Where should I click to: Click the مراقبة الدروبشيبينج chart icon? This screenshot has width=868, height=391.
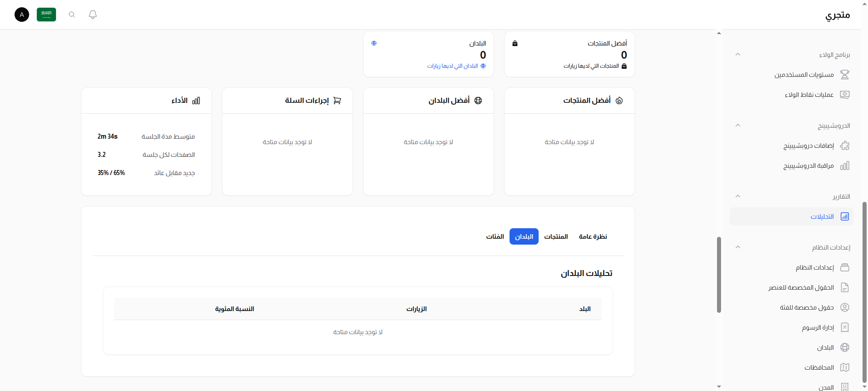click(x=845, y=165)
